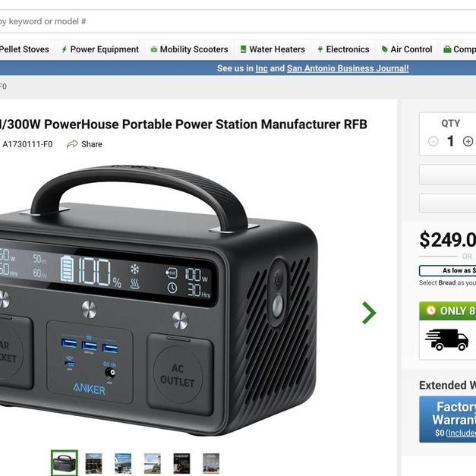Show the next product image with the green arrow
The image size is (476, 476).
[370, 313]
